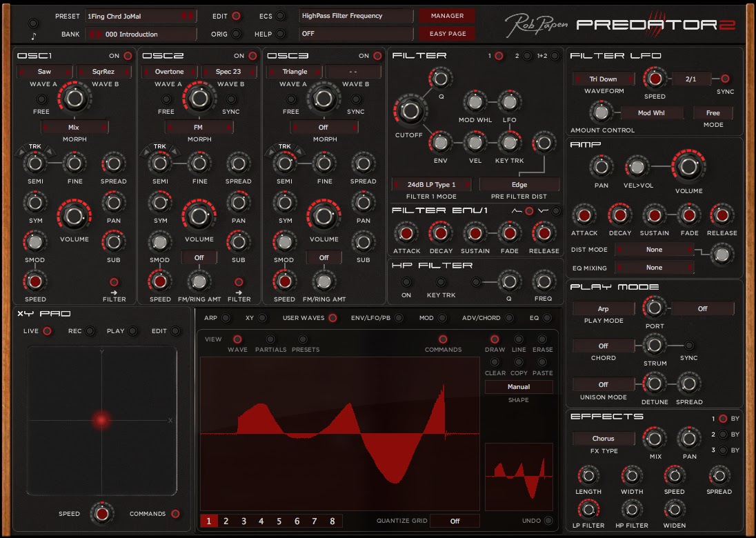
Task: Click the Filter LFO SPEED knob
Action: click(655, 79)
